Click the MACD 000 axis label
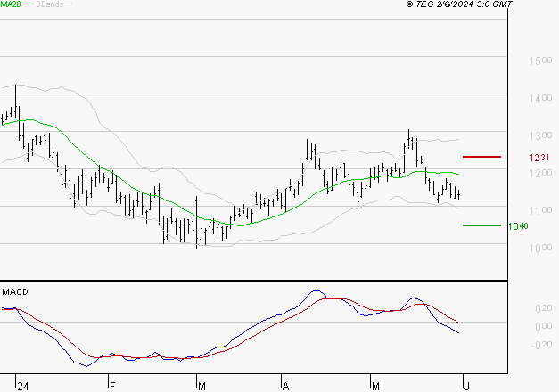559x392 pixels. [544, 326]
